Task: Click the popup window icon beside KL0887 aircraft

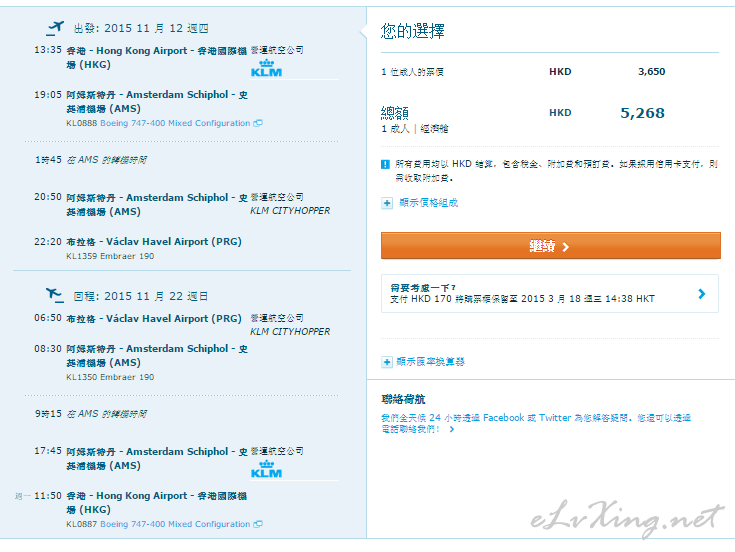Action: tap(258, 524)
